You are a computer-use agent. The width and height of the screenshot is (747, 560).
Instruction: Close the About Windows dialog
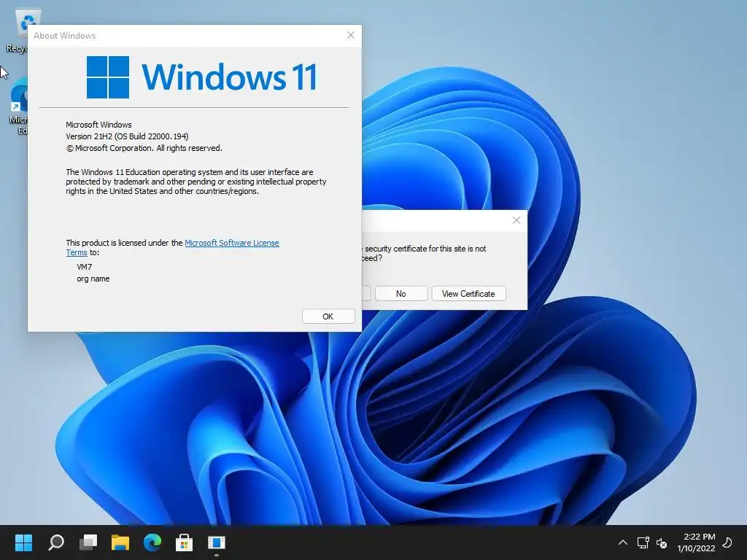351,35
